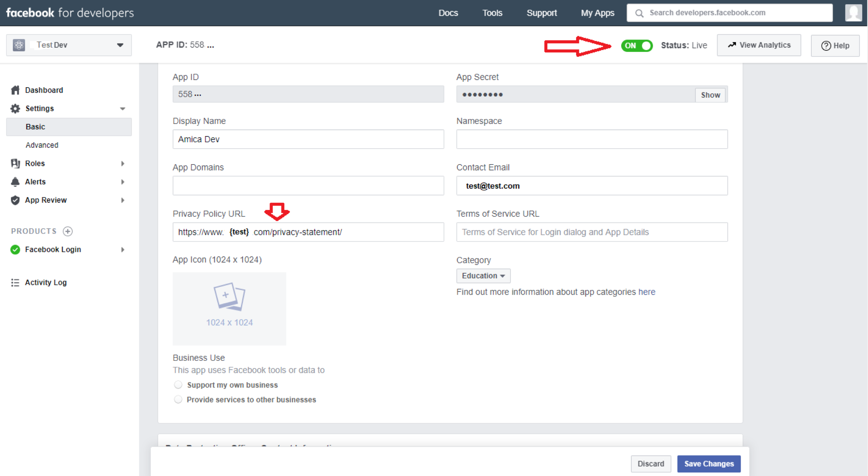The image size is (868, 476).
Task: Select Support my own business option
Action: pos(178,385)
